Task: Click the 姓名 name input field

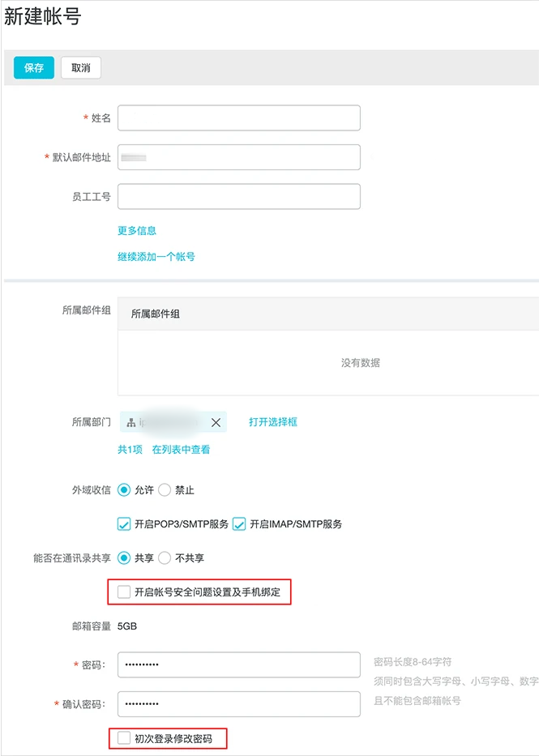Action: coord(238,117)
